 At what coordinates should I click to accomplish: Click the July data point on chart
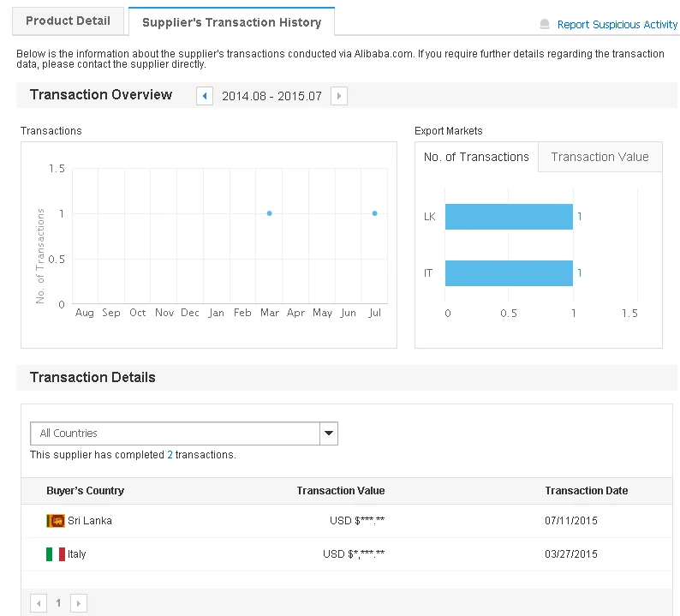click(x=374, y=213)
